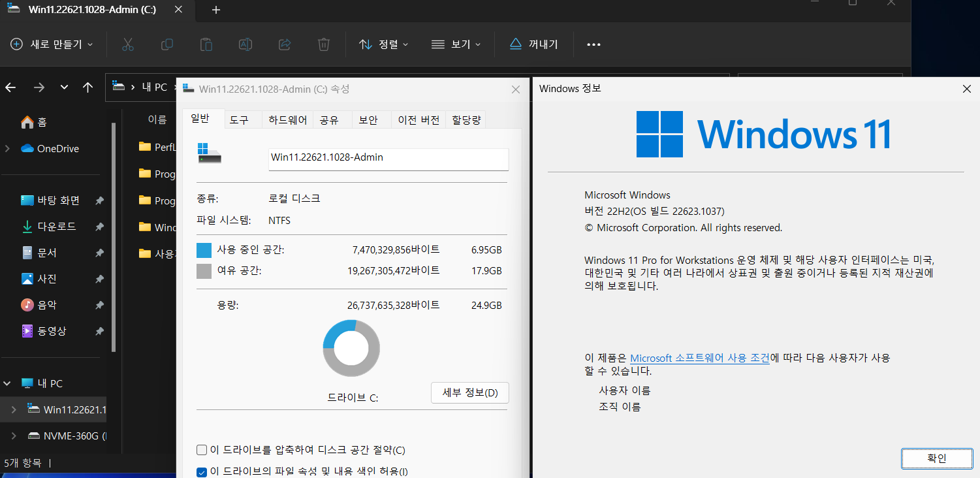Click the Delete trash icon
980x478 pixels.
point(324,44)
